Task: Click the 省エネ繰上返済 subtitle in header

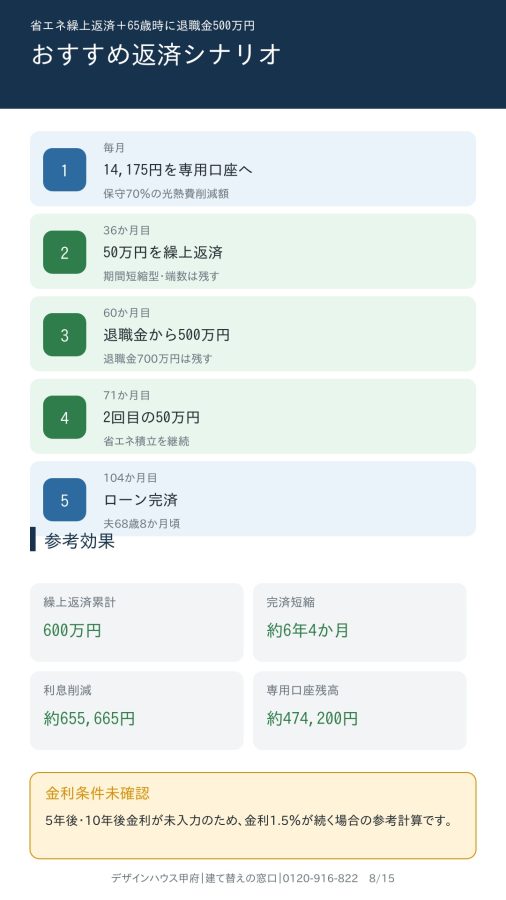Action: (143, 26)
